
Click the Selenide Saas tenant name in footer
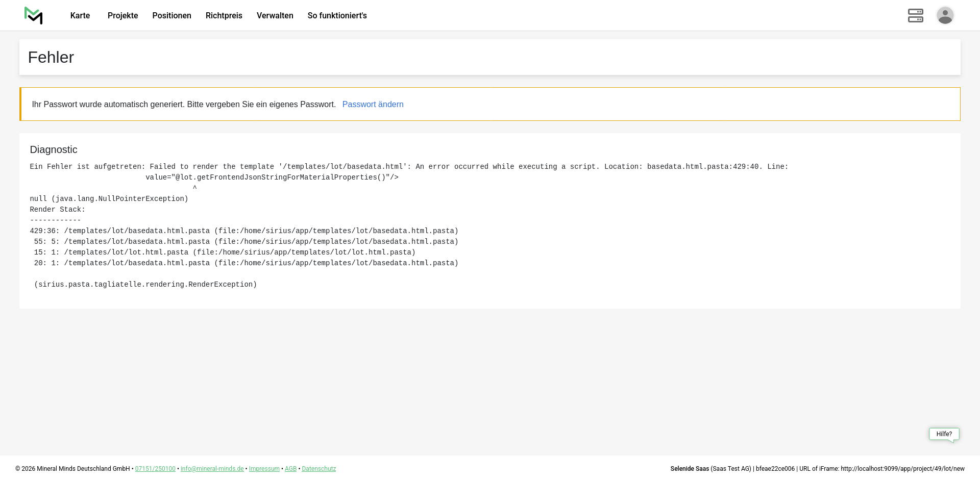tap(689, 469)
